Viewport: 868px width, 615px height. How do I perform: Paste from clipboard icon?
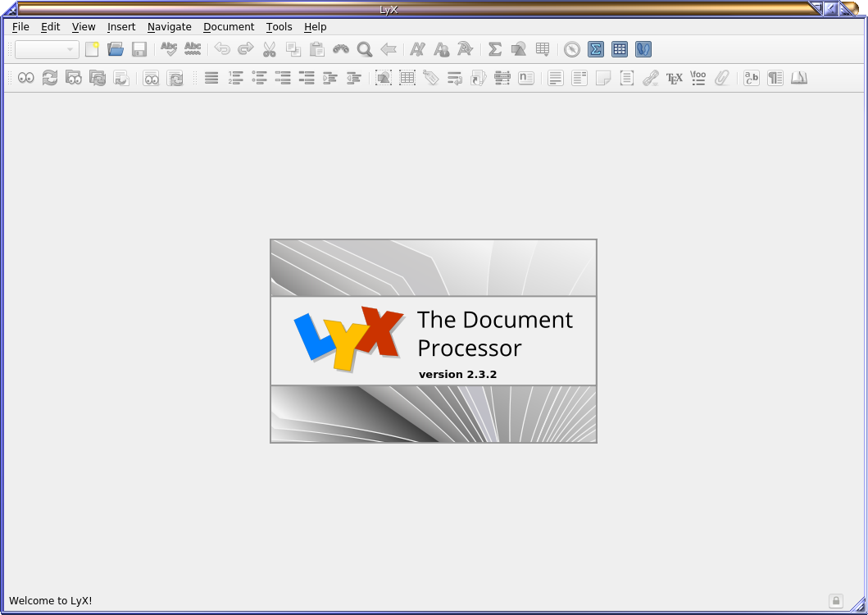click(317, 49)
